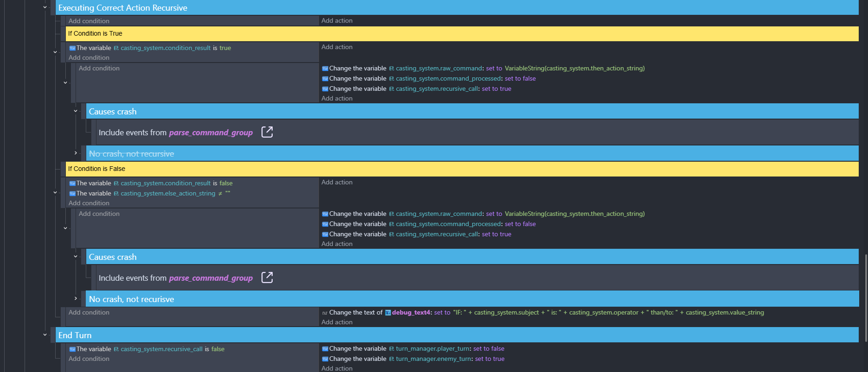Click turn_manager.enemy_turn variable name
The height and width of the screenshot is (372, 868).
tap(434, 359)
